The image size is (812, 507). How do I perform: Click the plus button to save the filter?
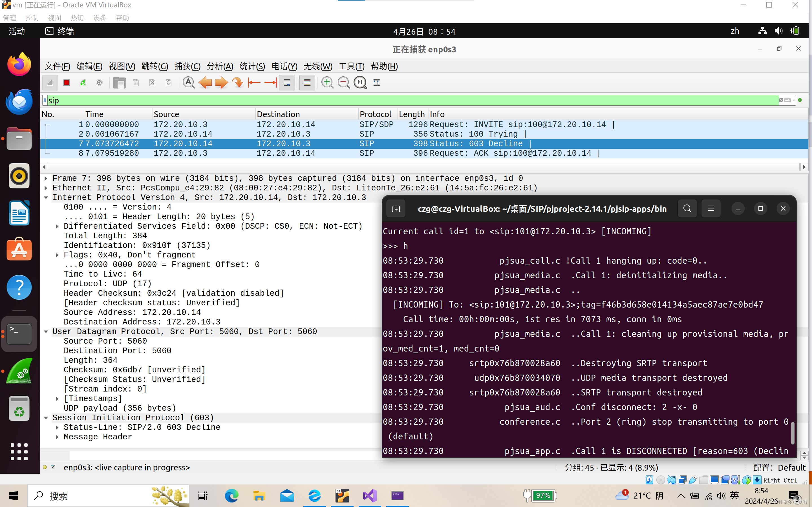(x=800, y=100)
